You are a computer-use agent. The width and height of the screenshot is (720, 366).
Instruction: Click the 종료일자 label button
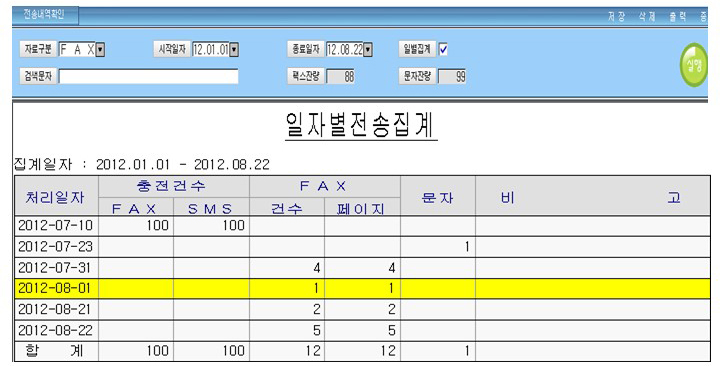(306, 49)
